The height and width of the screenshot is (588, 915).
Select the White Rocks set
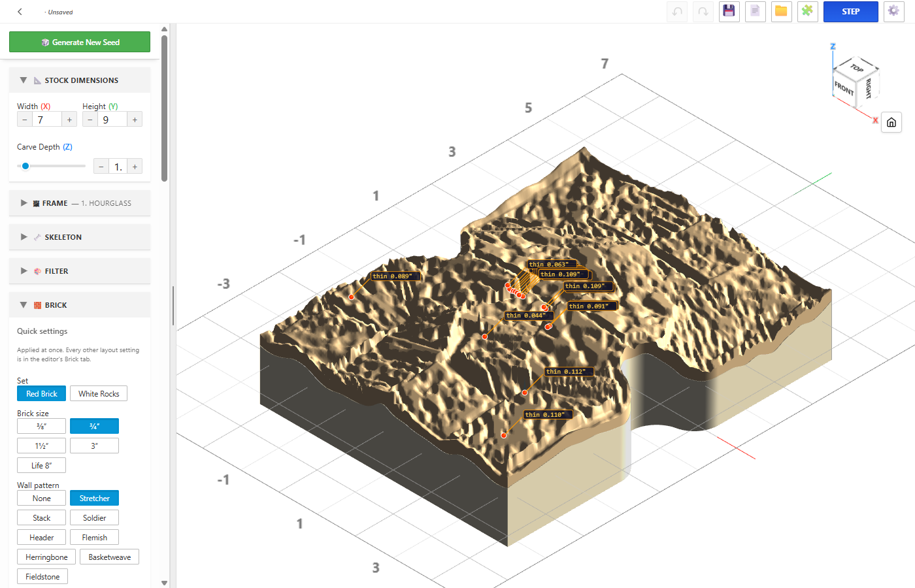99,393
